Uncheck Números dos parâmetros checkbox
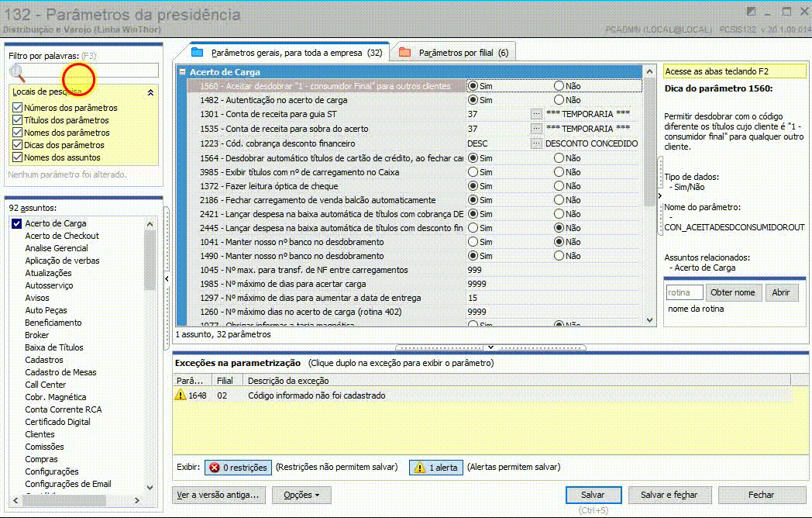Viewport: 812px width, 518px height. tap(17, 107)
